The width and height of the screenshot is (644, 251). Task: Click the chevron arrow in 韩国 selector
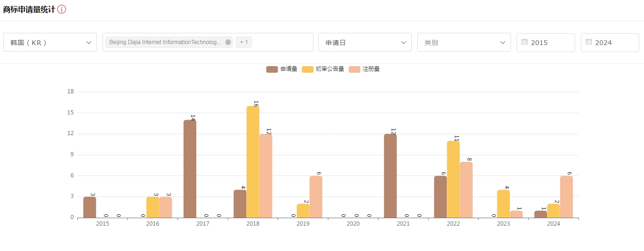pos(89,42)
